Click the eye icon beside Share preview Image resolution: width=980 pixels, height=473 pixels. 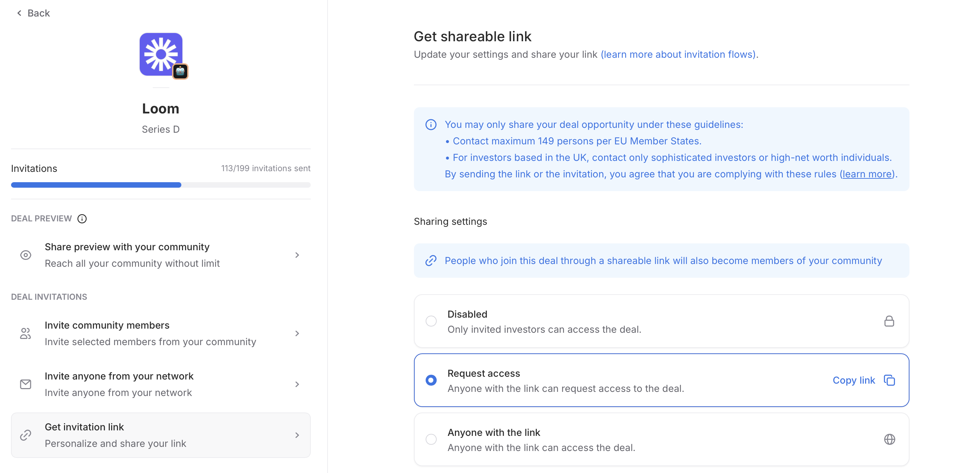(x=25, y=255)
